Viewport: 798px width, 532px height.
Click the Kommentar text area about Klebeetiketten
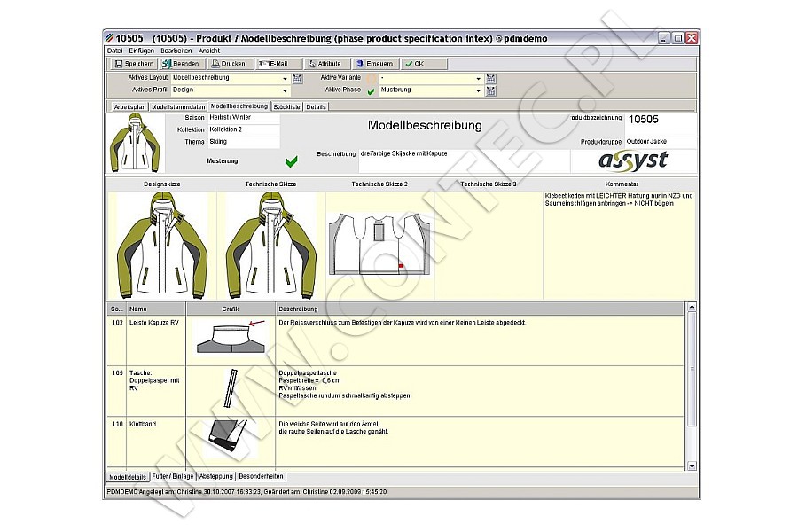620,245
